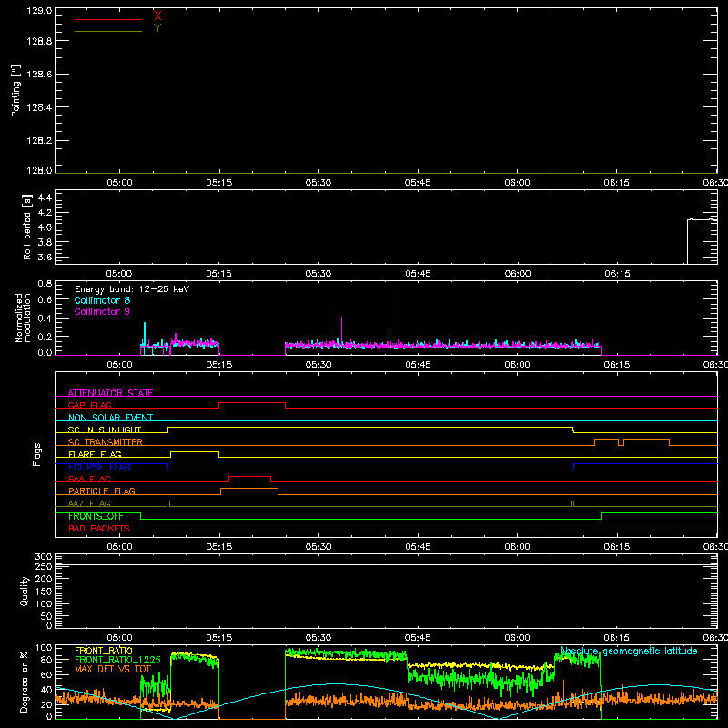Click the 06:00 label under Flags plot
Image resolution: width=728 pixels, height=728 pixels.
point(517,547)
